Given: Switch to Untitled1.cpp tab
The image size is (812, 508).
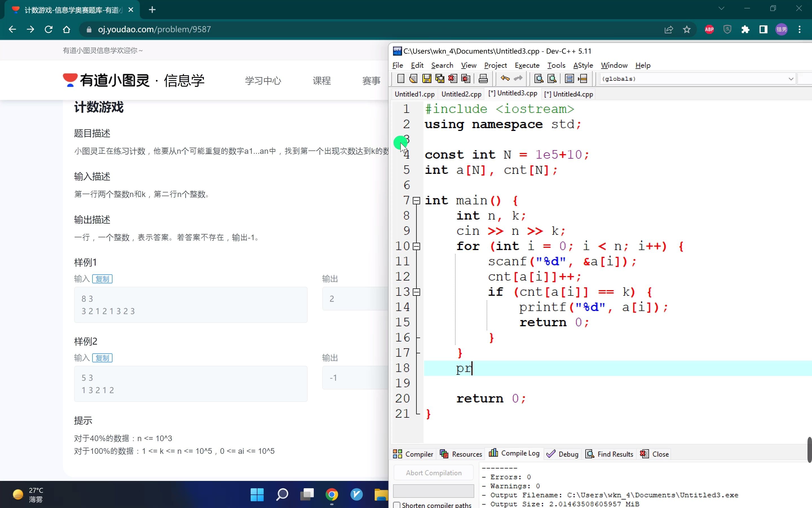Looking at the screenshot, I should (x=414, y=94).
